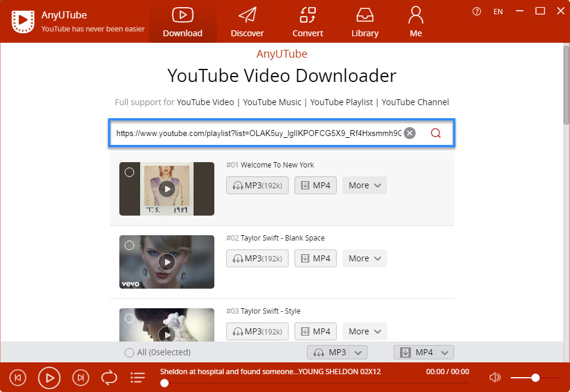
Task: Open the help question mark icon
Action: tap(477, 12)
